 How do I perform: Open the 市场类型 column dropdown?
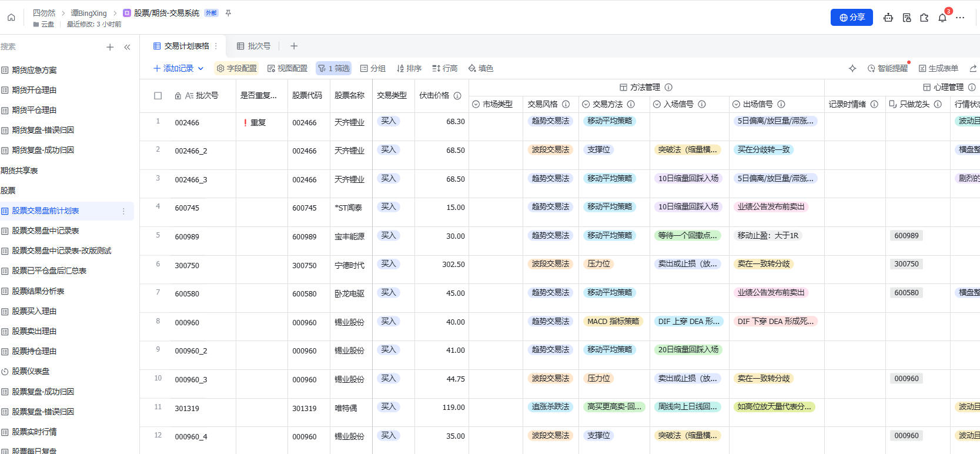pyautogui.click(x=476, y=104)
